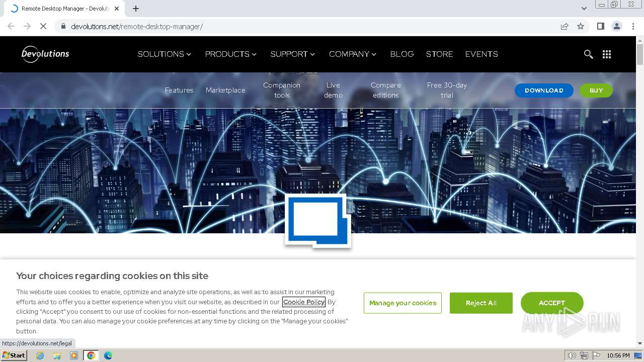Screen dimensions: 644x362
Task: Close the Remote Desktop Manager tab
Action: pyautogui.click(x=117, y=9)
